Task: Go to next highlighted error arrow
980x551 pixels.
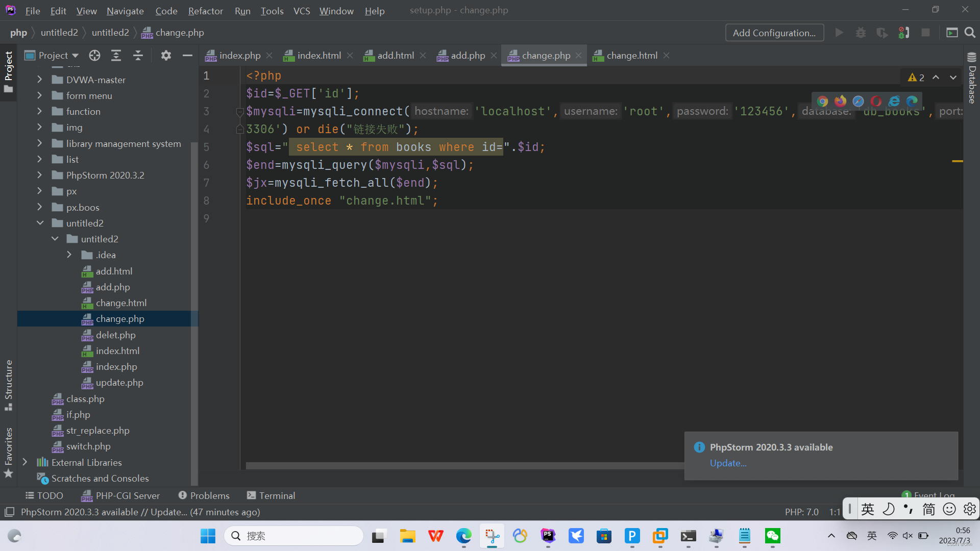Action: (953, 78)
